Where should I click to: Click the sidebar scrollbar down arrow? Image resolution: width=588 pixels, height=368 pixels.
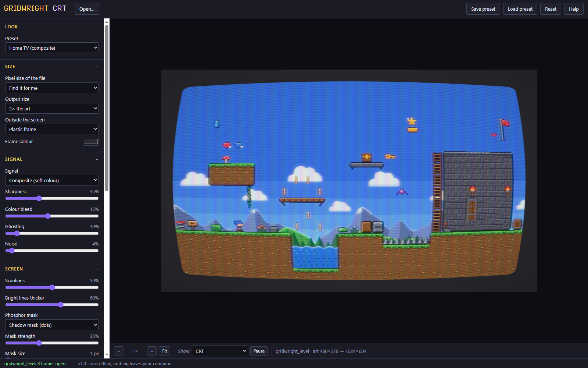[107, 355]
